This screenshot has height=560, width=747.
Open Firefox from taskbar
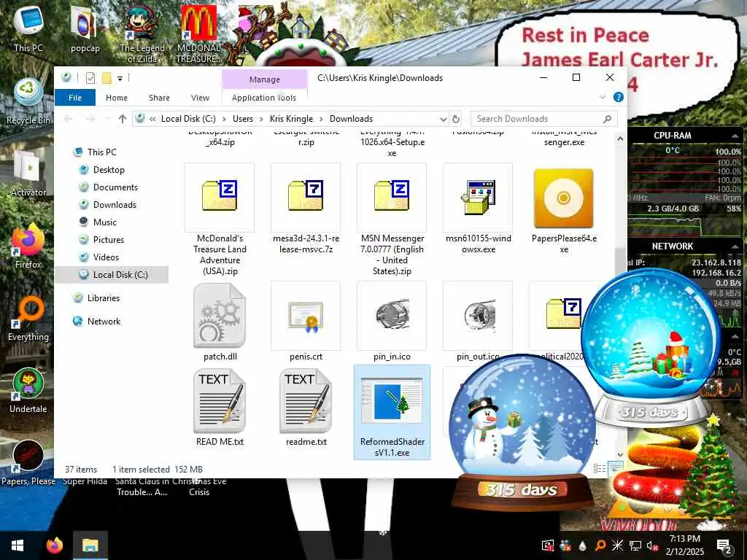[54, 545]
